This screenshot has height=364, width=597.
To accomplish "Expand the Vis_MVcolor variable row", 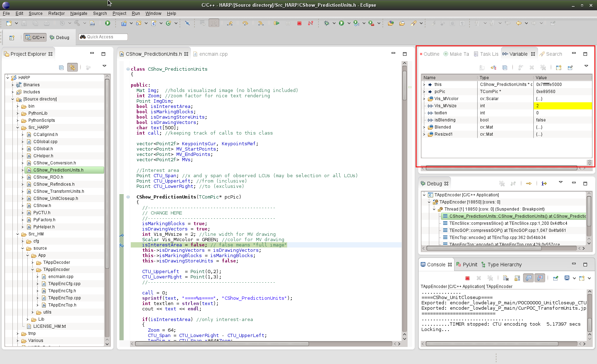I will point(424,99).
